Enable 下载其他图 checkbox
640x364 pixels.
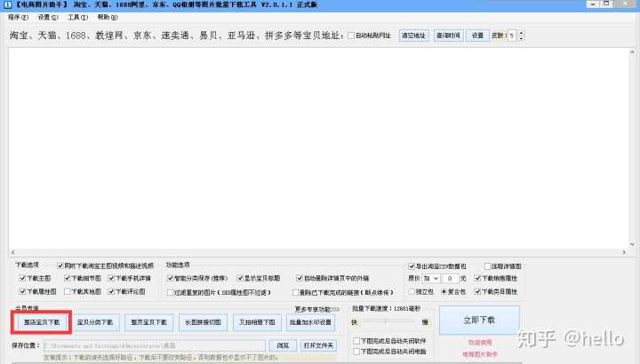(x=67, y=290)
